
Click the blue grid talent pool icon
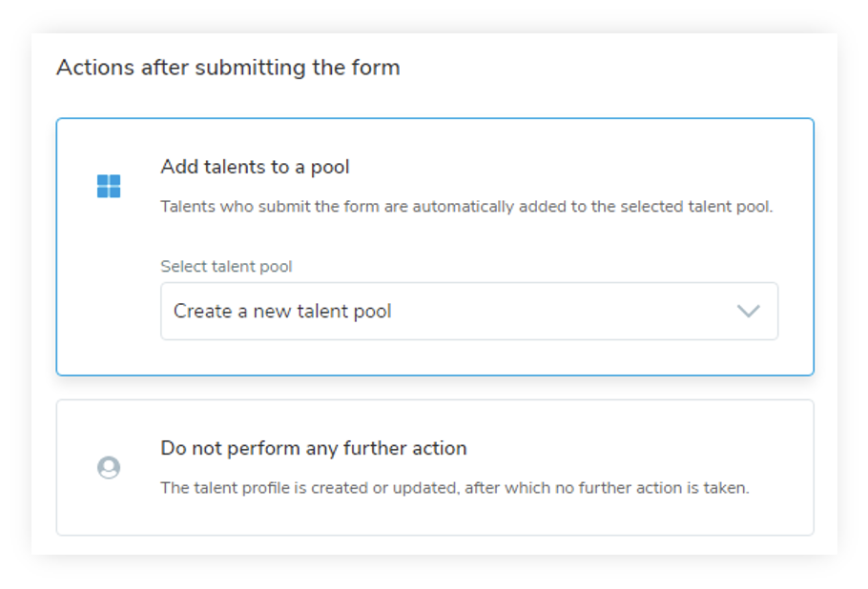[x=109, y=186]
